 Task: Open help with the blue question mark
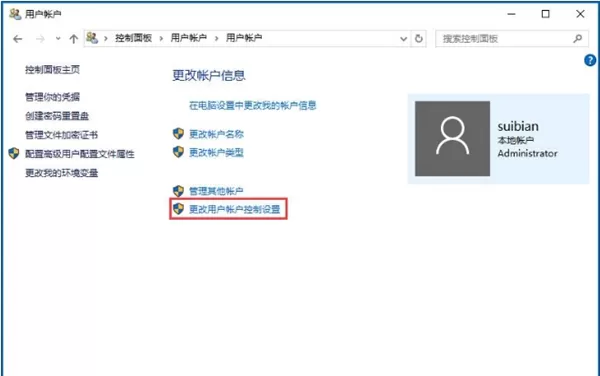590,60
